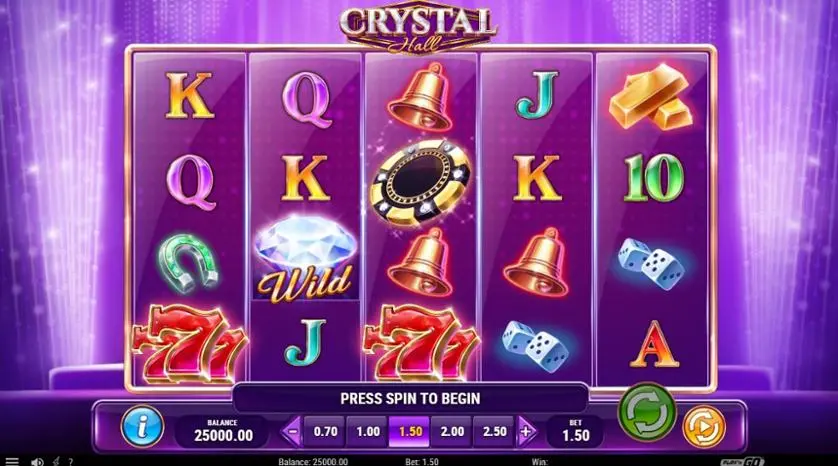Select the 1.50 bet value

(x=409, y=431)
